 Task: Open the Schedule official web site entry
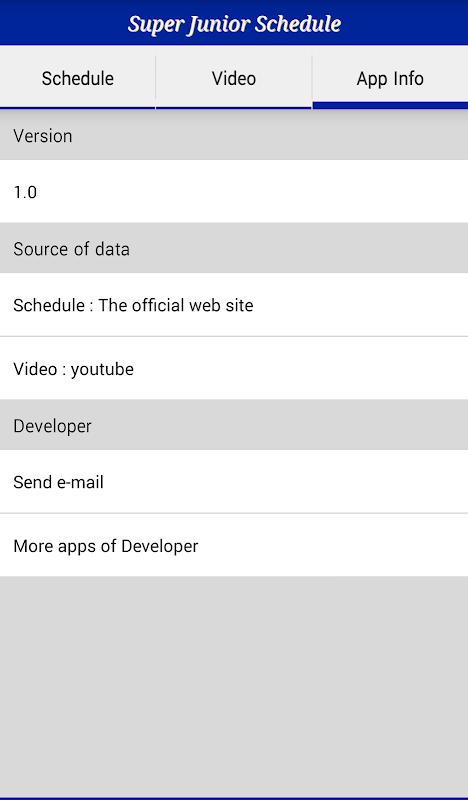pos(234,305)
